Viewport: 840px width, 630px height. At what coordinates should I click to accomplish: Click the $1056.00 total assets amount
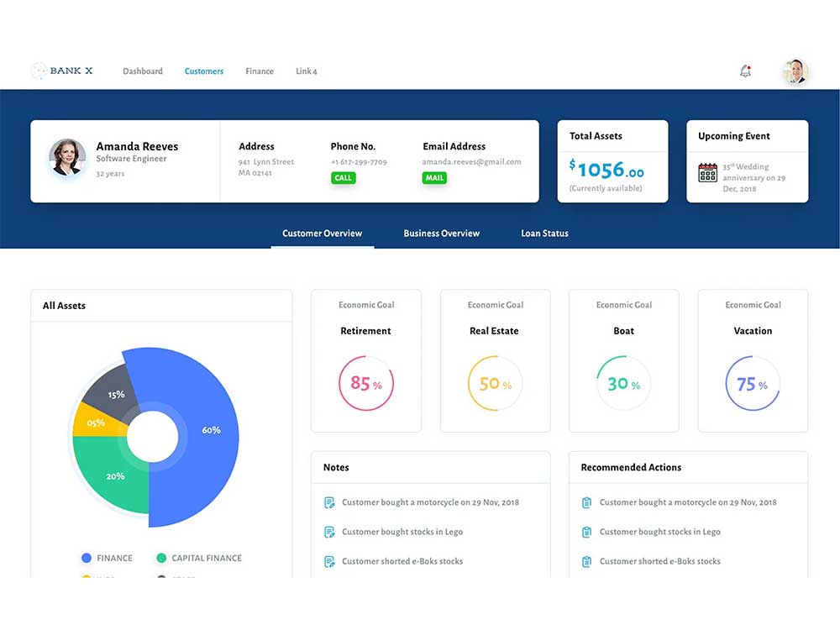coord(607,170)
